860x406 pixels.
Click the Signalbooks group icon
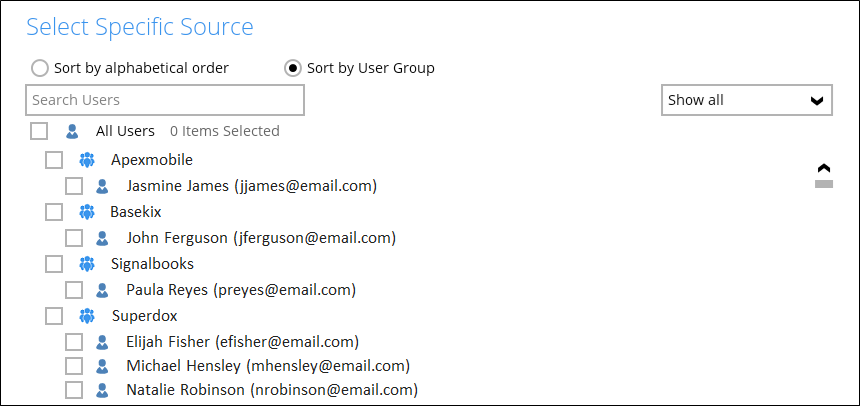click(86, 264)
